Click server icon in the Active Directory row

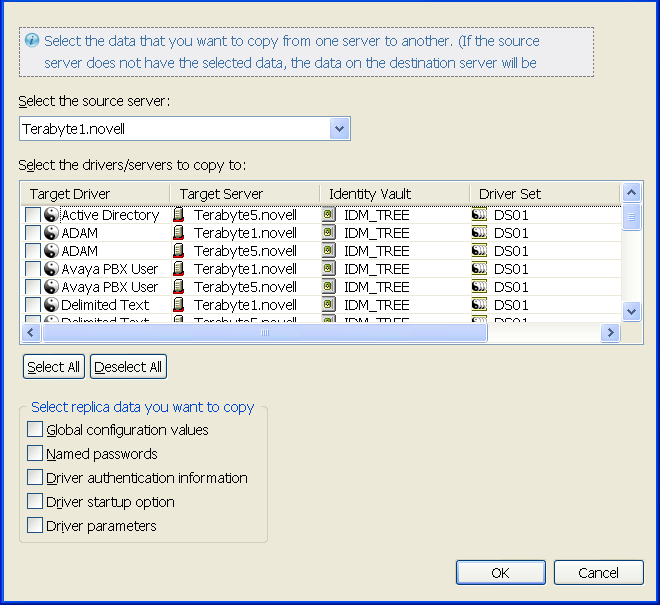[178, 215]
